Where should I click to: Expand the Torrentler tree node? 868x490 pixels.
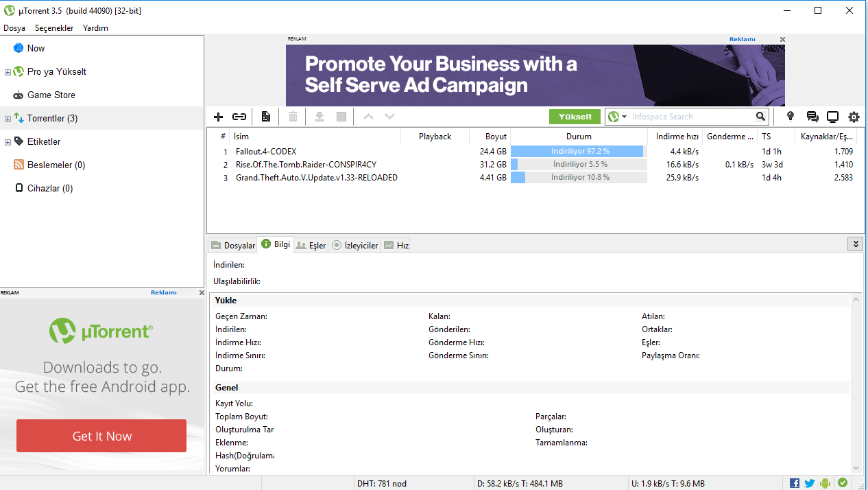click(x=8, y=119)
